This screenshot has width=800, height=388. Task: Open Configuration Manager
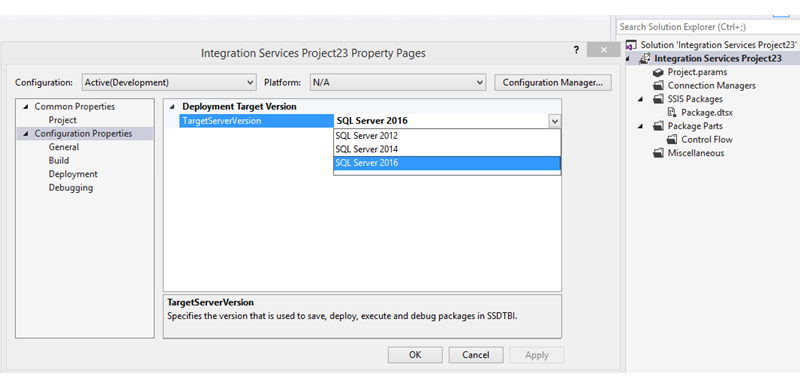click(x=553, y=82)
